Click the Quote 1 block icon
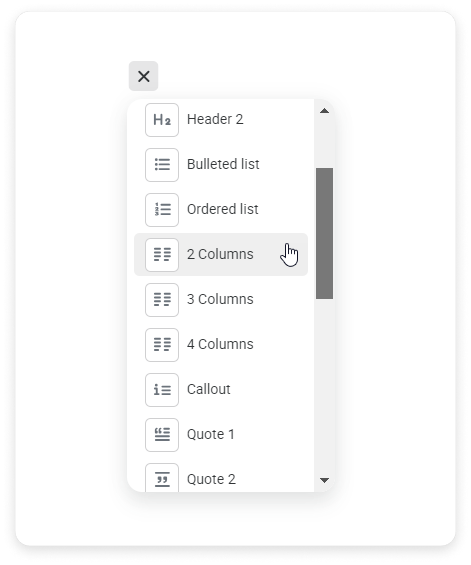The width and height of the screenshot is (471, 565). click(x=162, y=435)
